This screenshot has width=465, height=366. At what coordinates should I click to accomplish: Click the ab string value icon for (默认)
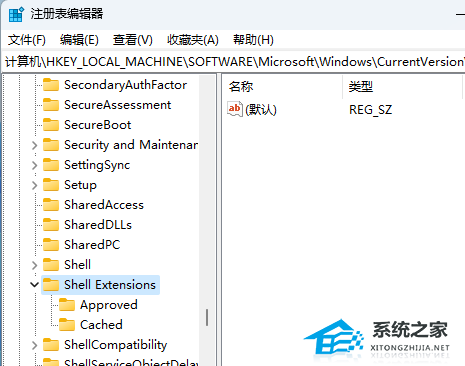(235, 109)
